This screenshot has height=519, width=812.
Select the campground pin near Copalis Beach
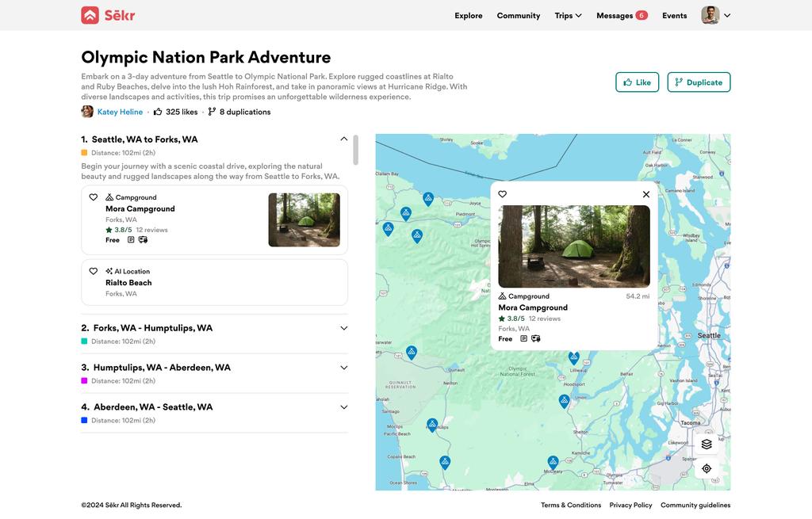tap(445, 463)
